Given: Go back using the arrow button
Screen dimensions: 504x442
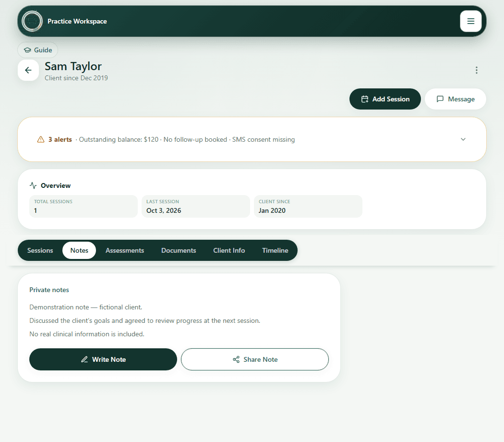Looking at the screenshot, I should click(x=28, y=70).
